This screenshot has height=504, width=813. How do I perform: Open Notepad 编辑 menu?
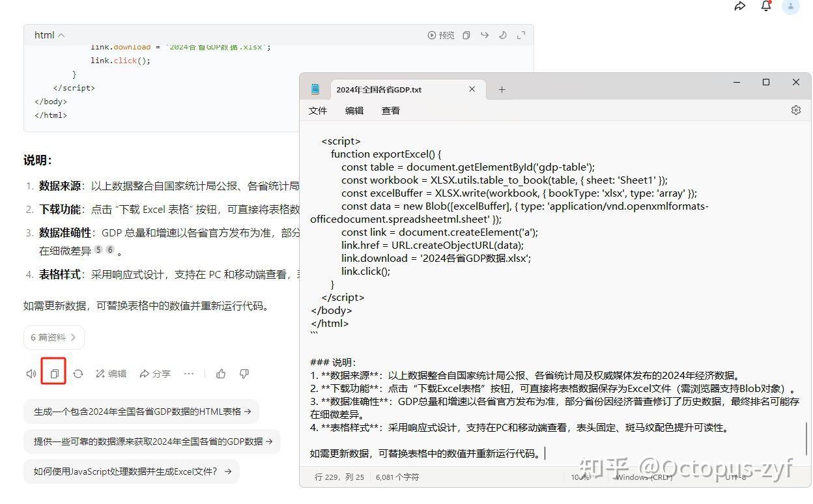point(354,111)
